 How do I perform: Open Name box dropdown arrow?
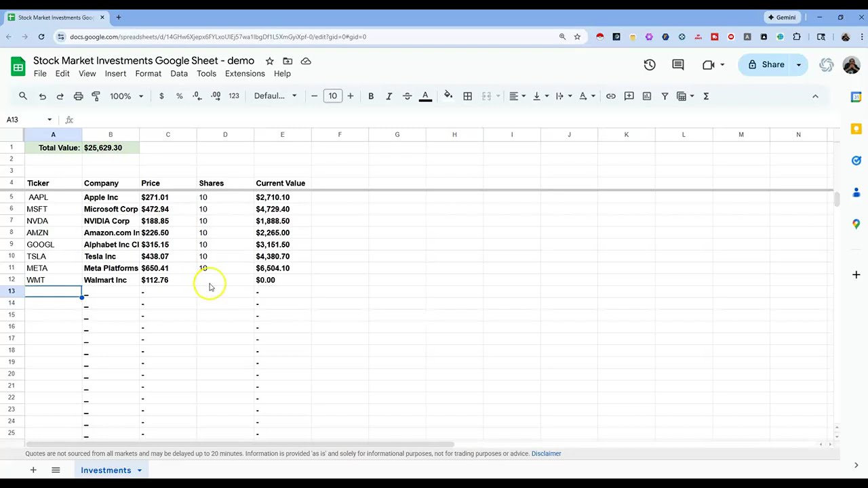(x=50, y=120)
